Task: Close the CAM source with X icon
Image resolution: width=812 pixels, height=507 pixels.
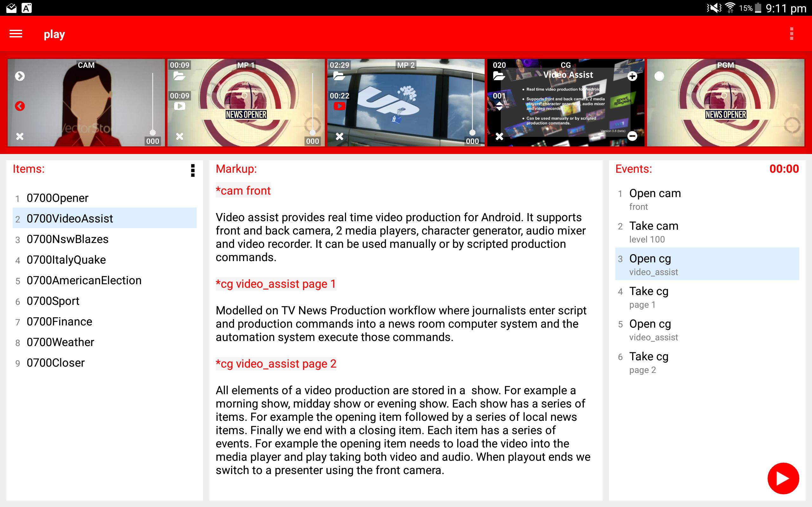Action: pyautogui.click(x=20, y=136)
